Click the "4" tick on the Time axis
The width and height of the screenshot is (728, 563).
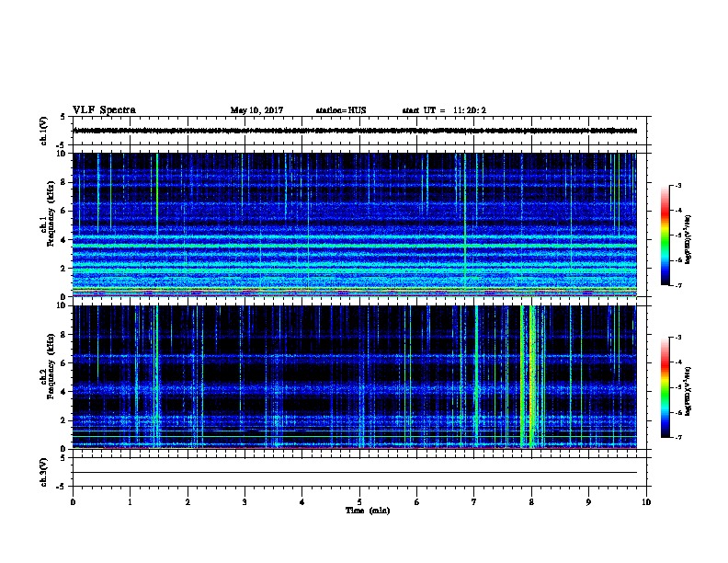click(302, 501)
